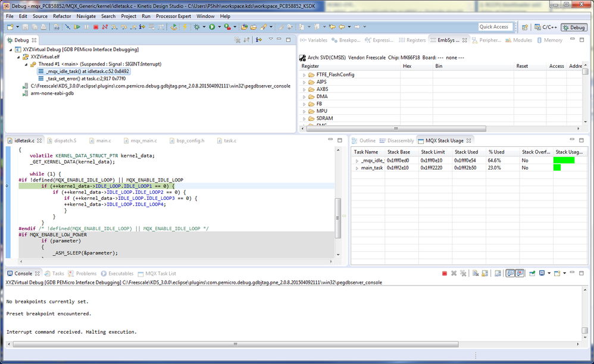This screenshot has height=364, width=594.
Task: Click the Console horizontal scrollbar
Action: pyautogui.click(x=236, y=344)
